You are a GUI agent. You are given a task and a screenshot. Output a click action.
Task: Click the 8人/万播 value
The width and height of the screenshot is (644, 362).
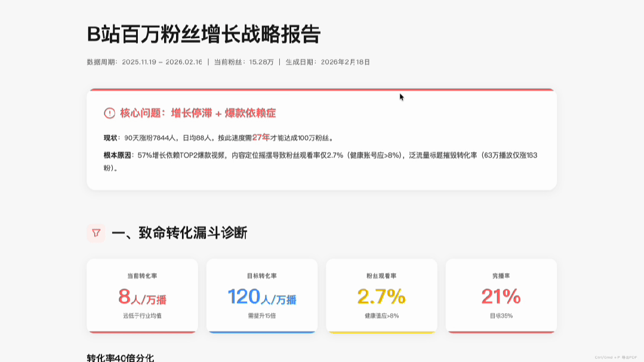click(x=142, y=297)
